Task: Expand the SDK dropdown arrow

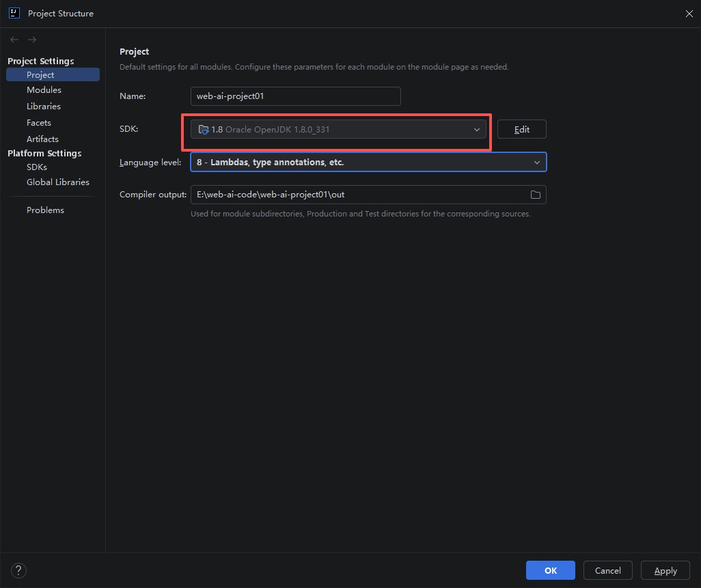Action: click(x=477, y=130)
